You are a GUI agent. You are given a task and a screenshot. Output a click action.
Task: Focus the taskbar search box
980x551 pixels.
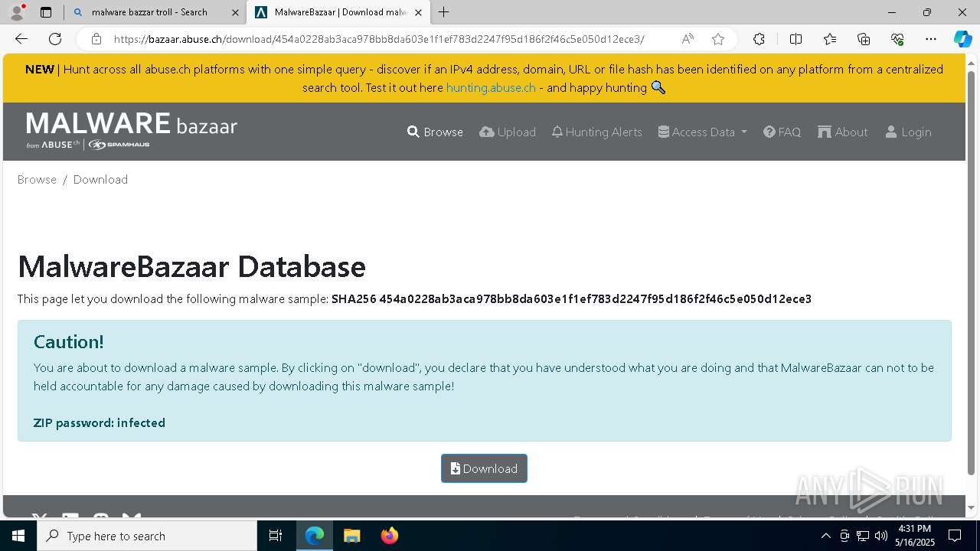tap(147, 536)
